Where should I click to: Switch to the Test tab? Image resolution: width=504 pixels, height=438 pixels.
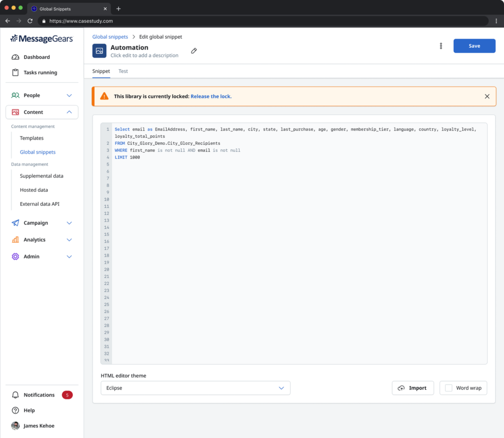123,71
